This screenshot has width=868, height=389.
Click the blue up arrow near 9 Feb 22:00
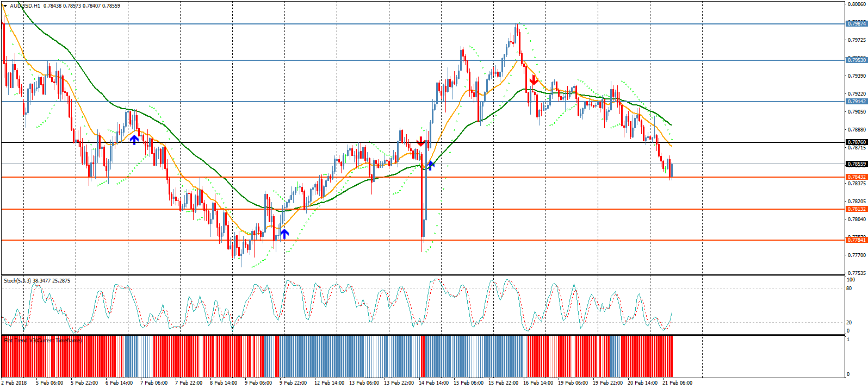coord(284,234)
